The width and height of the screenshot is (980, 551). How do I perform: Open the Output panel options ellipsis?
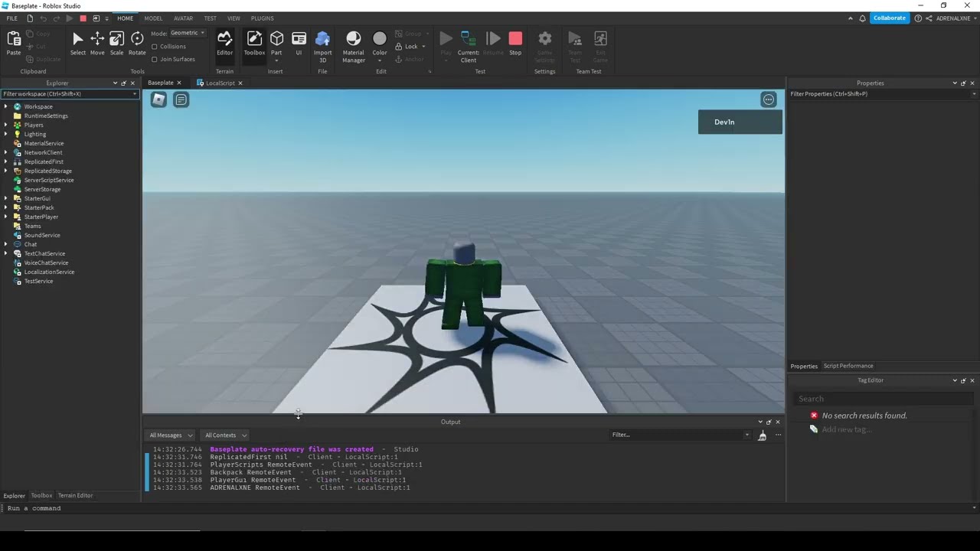778,435
